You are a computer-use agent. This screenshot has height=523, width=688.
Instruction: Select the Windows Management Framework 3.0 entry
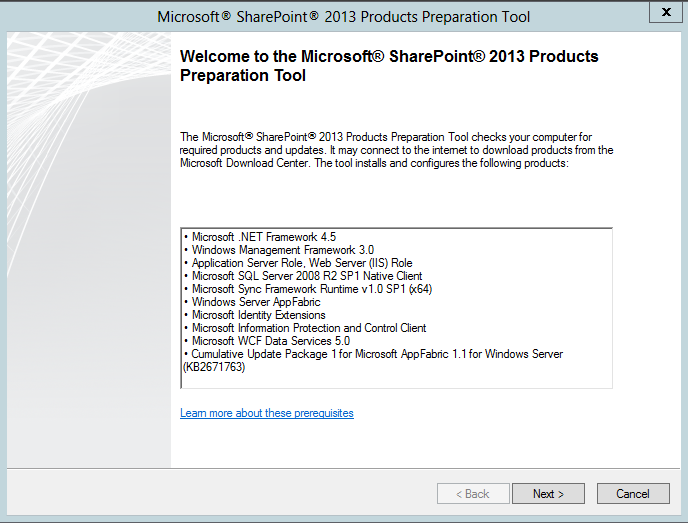click(279, 250)
